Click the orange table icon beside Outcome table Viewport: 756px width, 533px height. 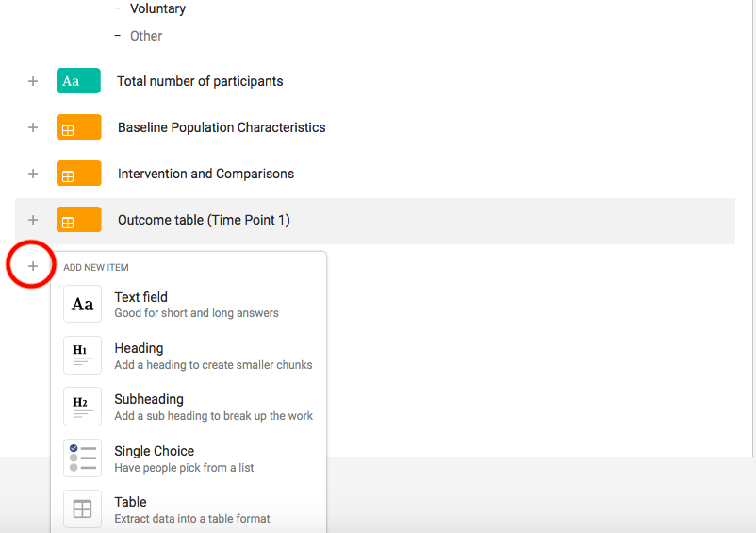(78, 220)
